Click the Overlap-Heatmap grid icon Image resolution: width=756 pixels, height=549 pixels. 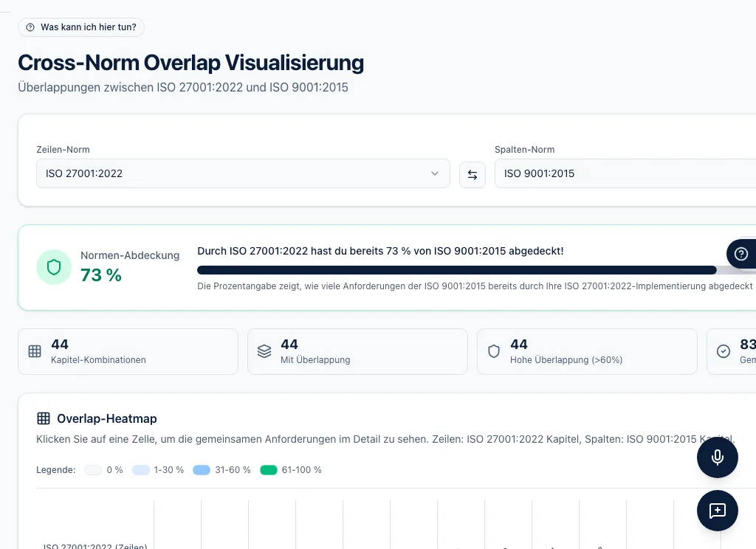click(x=44, y=418)
